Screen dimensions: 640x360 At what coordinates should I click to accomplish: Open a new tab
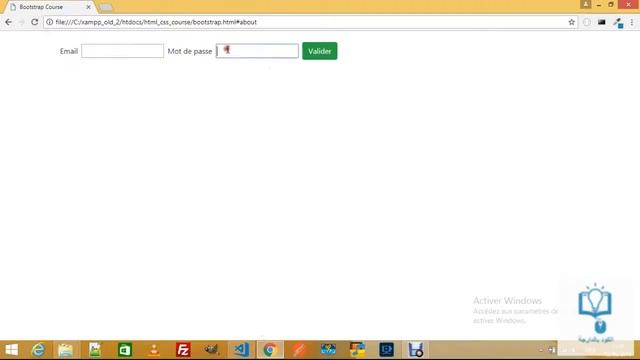click(x=106, y=7)
